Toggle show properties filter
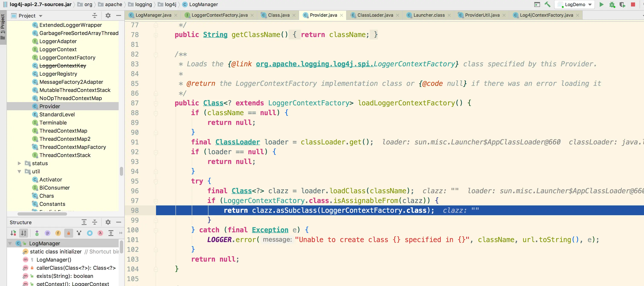This screenshot has height=286, width=644. [47, 233]
